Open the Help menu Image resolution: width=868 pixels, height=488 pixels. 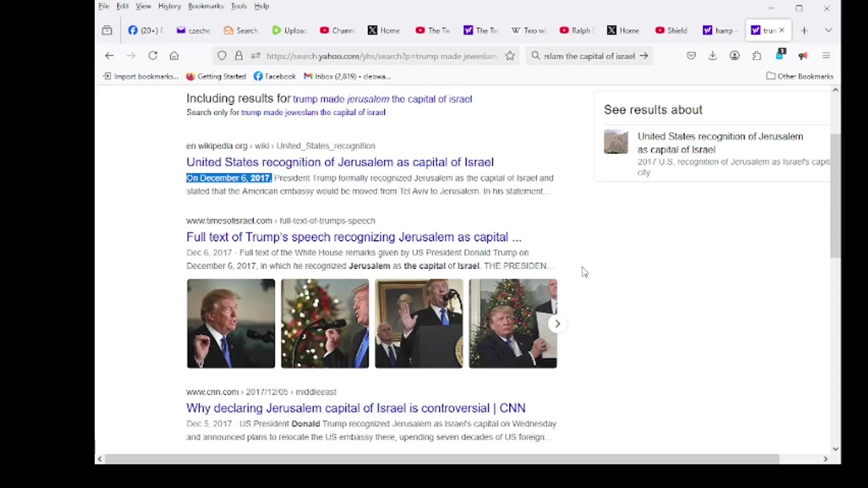coord(262,6)
